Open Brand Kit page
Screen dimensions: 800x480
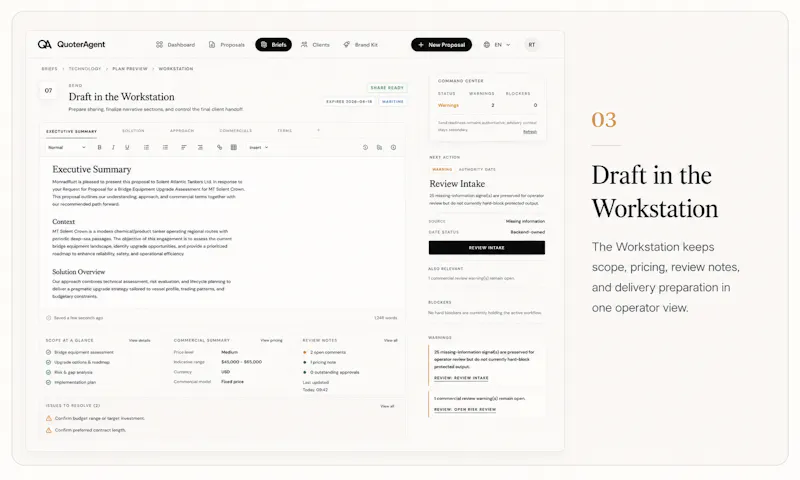point(360,45)
